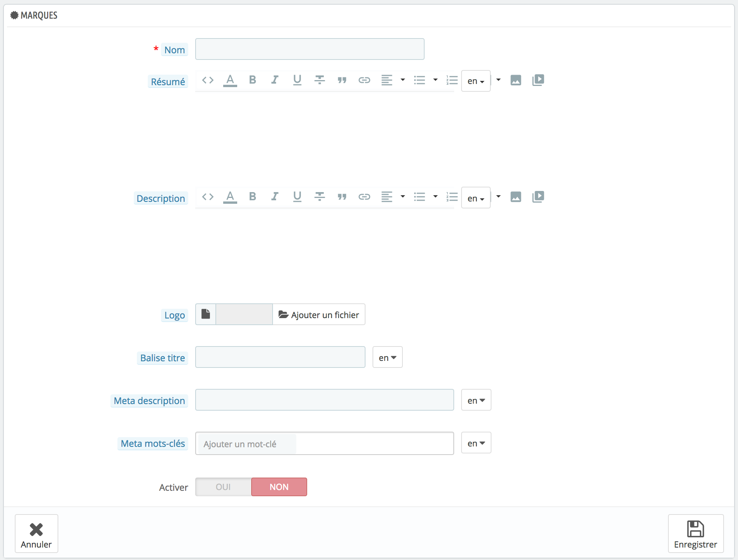738x560 pixels.
Task: Click the Activer label text
Action: [x=173, y=487]
